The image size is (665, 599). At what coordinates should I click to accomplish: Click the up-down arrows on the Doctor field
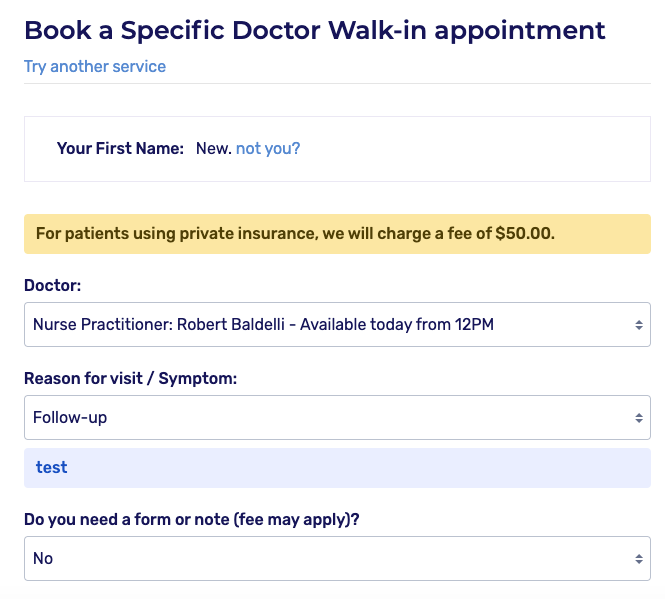[x=638, y=325]
